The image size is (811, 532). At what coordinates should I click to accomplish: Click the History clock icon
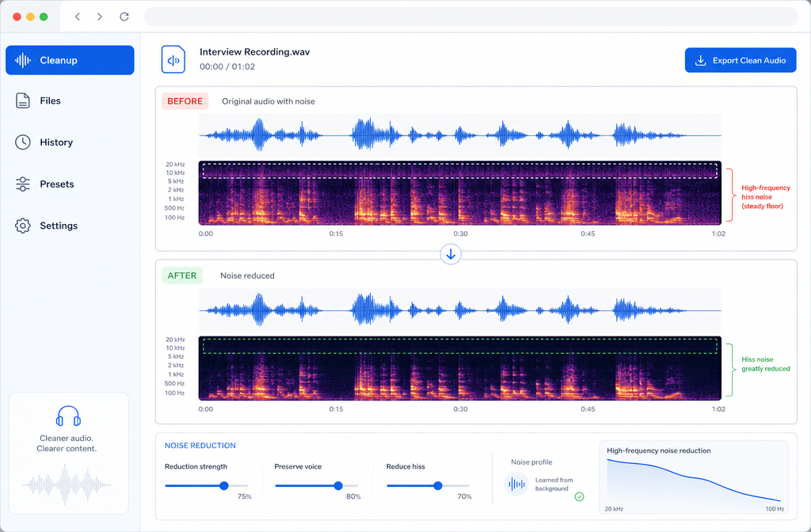pyautogui.click(x=23, y=142)
